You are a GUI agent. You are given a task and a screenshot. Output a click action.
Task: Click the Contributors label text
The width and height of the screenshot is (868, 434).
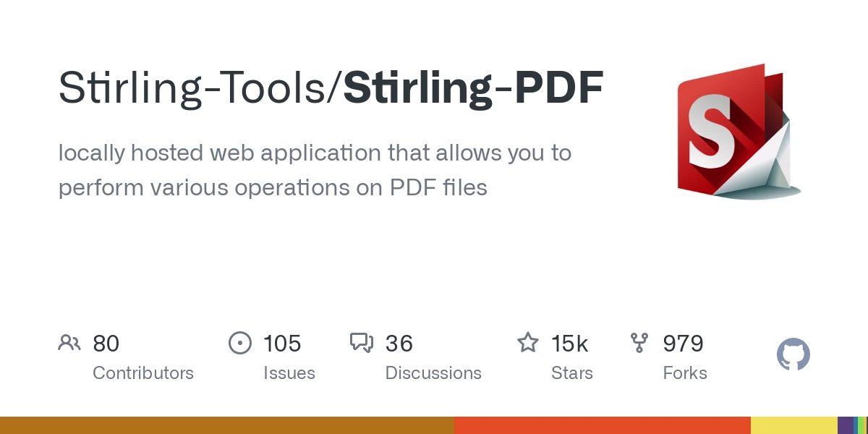(143, 373)
